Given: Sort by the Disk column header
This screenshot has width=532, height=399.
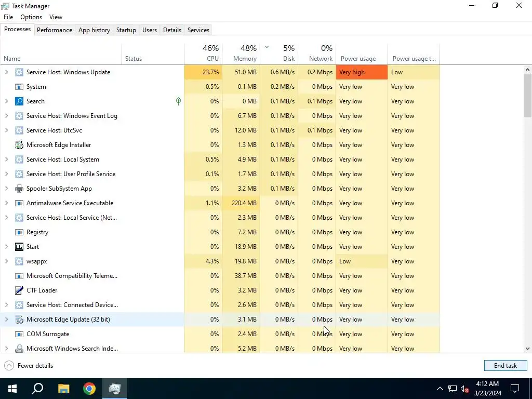Looking at the screenshot, I should point(279,54).
